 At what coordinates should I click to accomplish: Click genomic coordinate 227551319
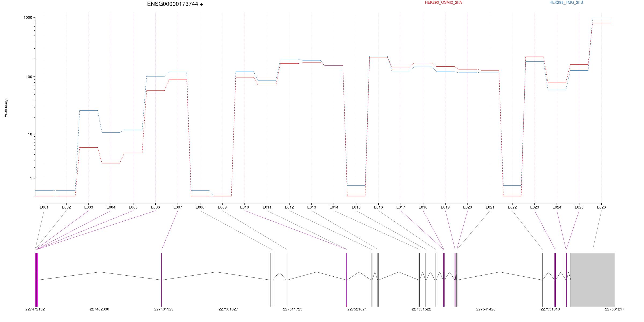(550, 309)
